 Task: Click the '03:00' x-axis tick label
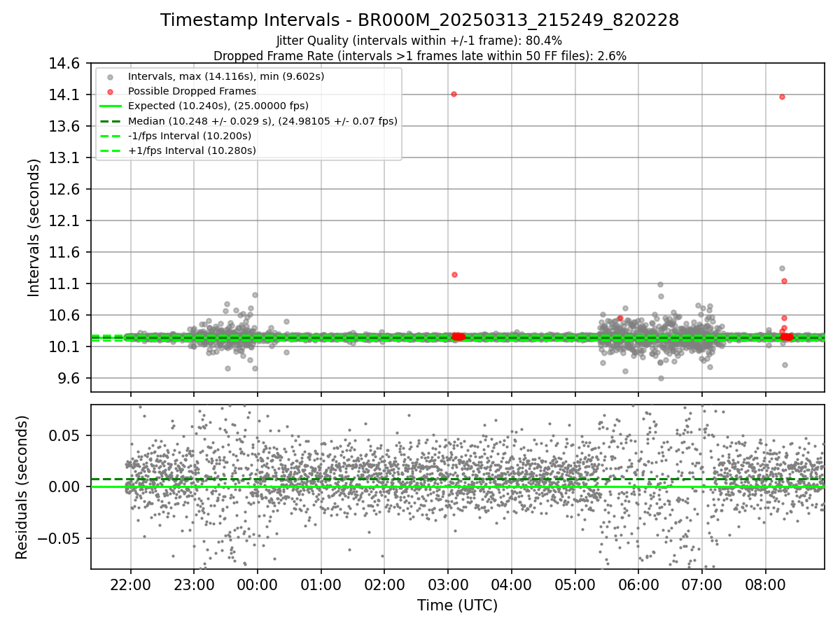click(x=448, y=584)
